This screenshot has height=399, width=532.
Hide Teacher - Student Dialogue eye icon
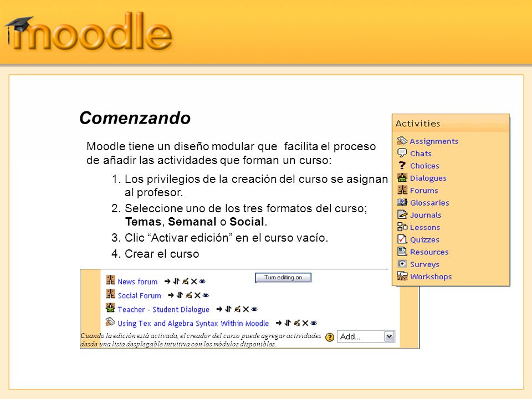pyautogui.click(x=254, y=309)
